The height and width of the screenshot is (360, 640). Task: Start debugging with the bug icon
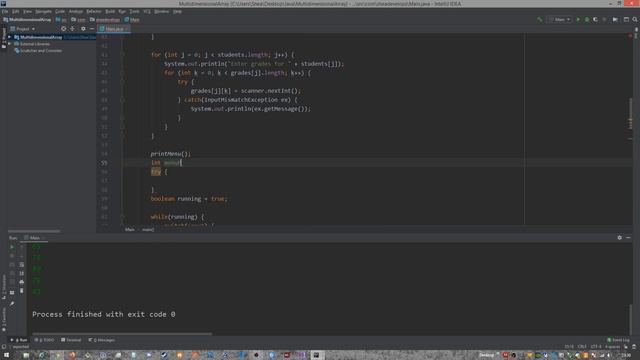[587, 20]
